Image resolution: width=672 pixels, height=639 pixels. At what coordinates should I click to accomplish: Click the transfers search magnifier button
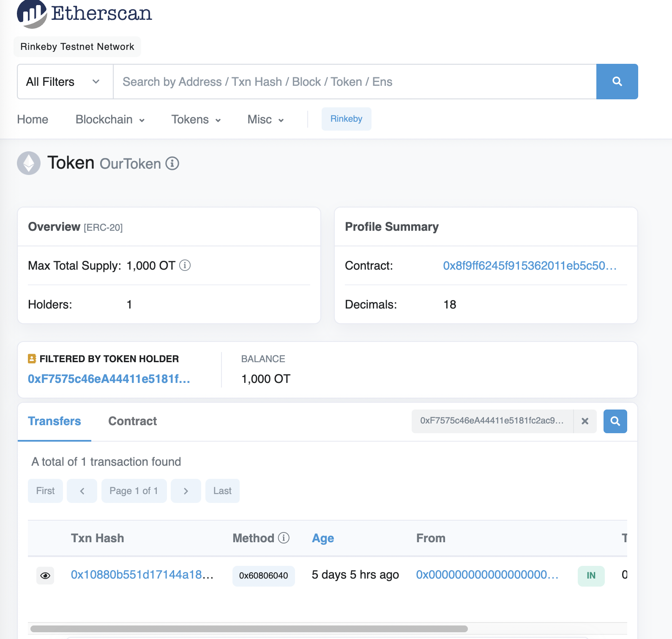(x=615, y=421)
